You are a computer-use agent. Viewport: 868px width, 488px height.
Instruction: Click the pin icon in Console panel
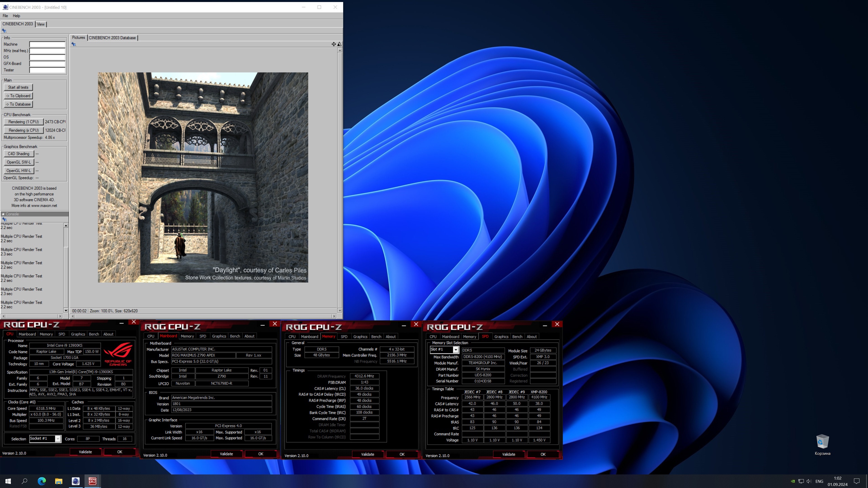[x=4, y=219]
